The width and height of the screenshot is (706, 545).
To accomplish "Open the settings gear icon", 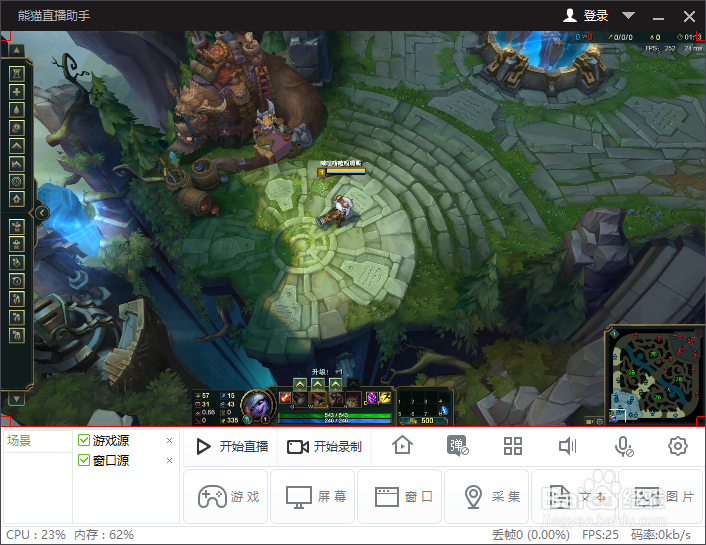I will (678, 446).
